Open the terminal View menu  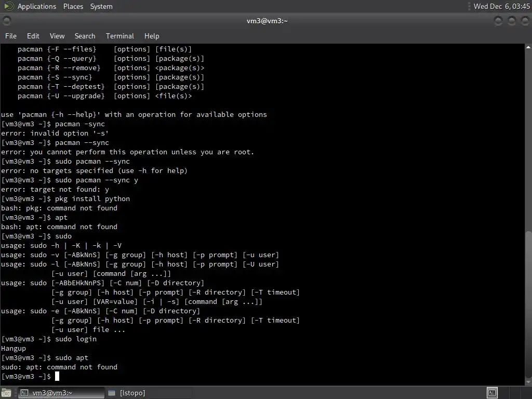[x=57, y=36]
